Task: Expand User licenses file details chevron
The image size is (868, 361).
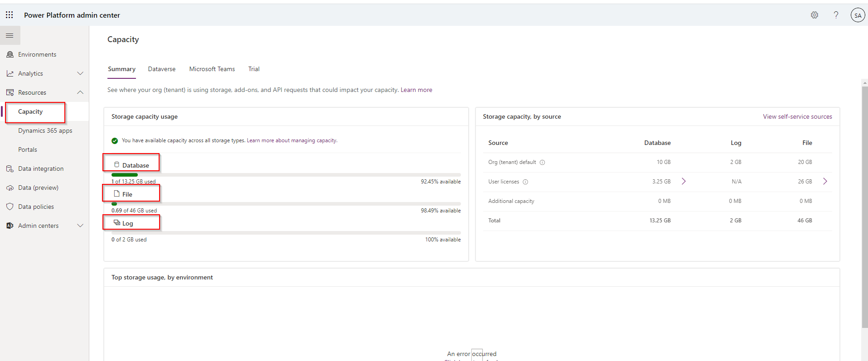Action: [x=825, y=181]
